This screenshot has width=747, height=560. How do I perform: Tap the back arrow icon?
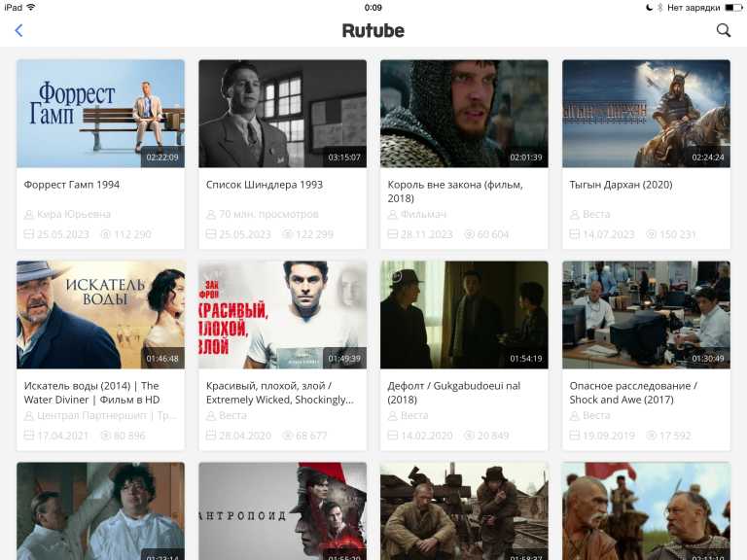(x=18, y=31)
